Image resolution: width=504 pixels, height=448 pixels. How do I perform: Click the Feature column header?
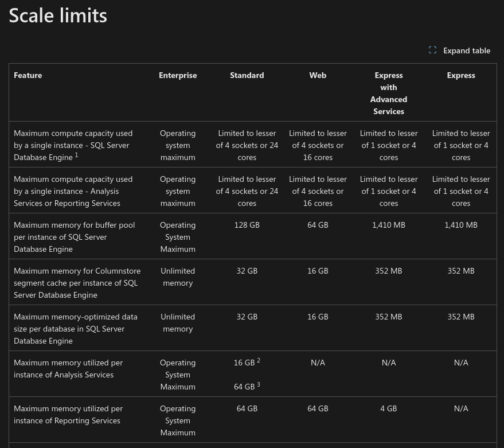(28, 75)
